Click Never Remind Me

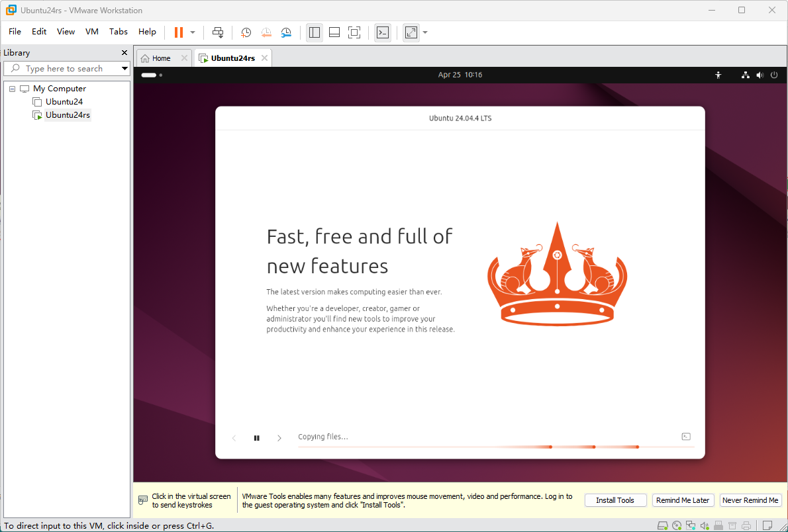tap(751, 500)
